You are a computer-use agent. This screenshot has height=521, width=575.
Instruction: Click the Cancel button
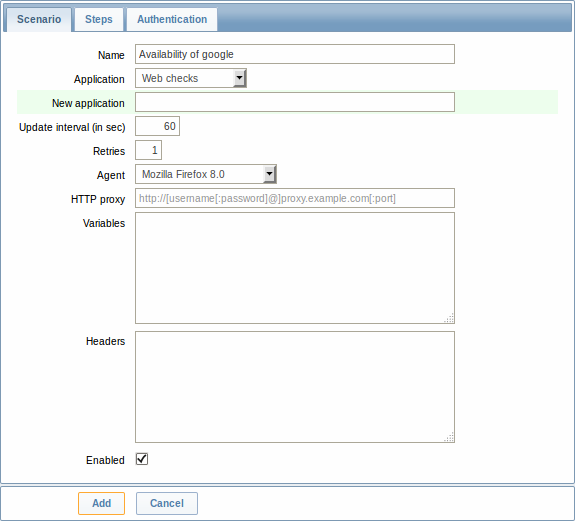tap(167, 503)
